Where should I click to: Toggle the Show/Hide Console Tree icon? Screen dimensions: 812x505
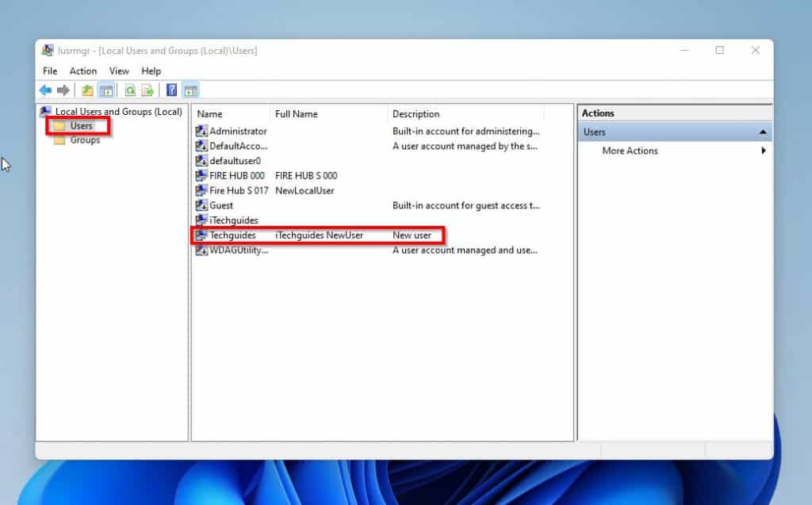106,90
